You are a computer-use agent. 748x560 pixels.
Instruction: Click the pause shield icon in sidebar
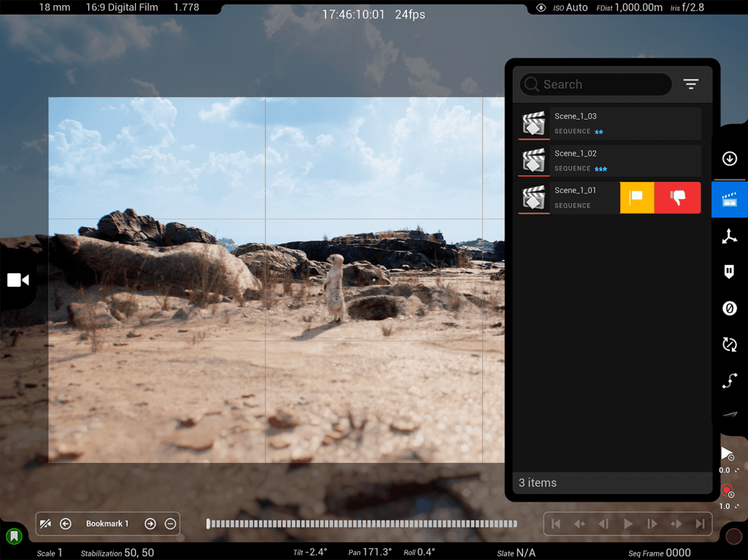click(729, 272)
